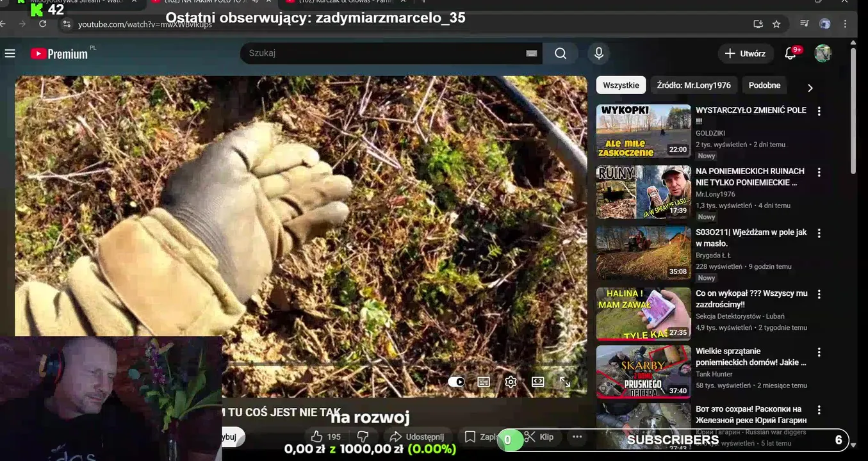Open Chrome media controls icon
868x461 pixels.
pyautogui.click(x=805, y=24)
